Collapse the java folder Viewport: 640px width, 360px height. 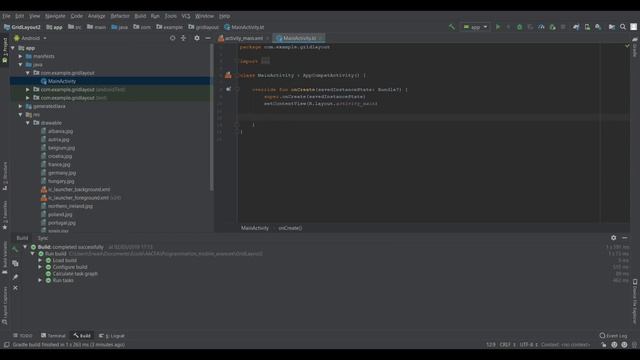point(20,64)
